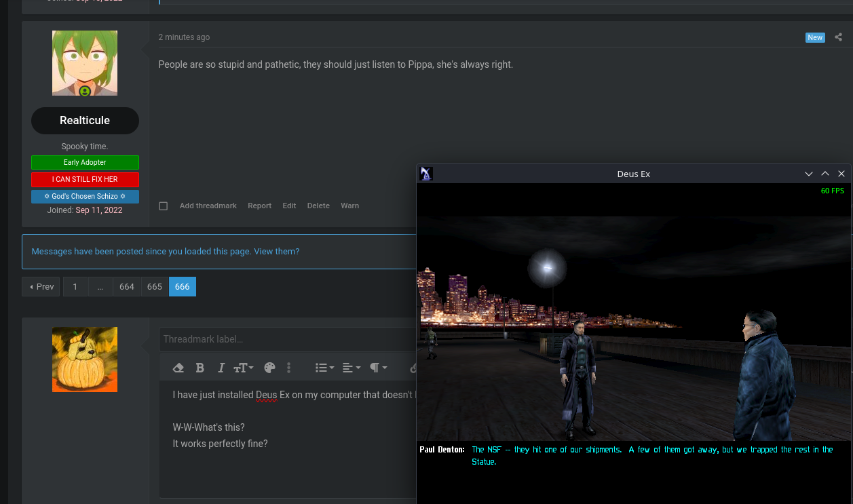
Task: Go to the previous page with Prev
Action: [41, 287]
